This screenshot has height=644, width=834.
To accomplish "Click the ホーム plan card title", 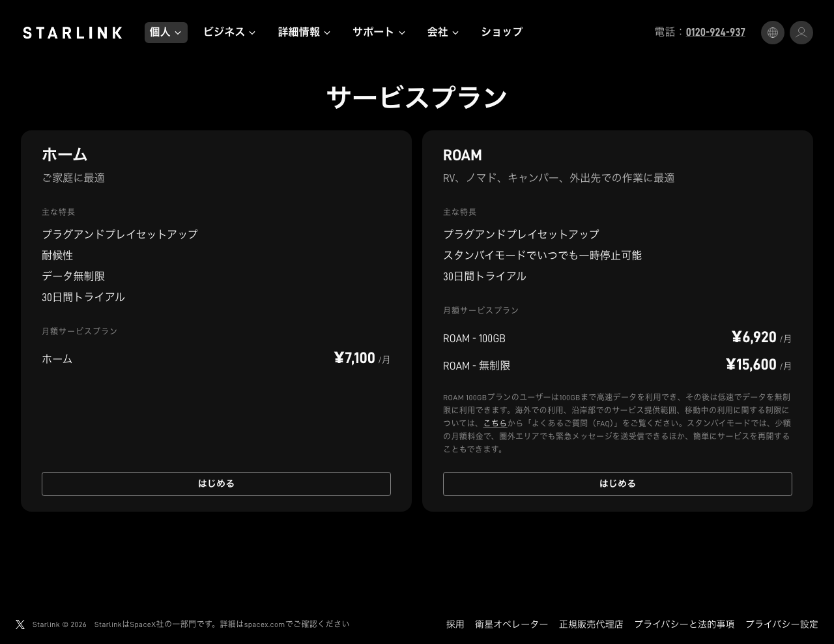I will tap(65, 154).
